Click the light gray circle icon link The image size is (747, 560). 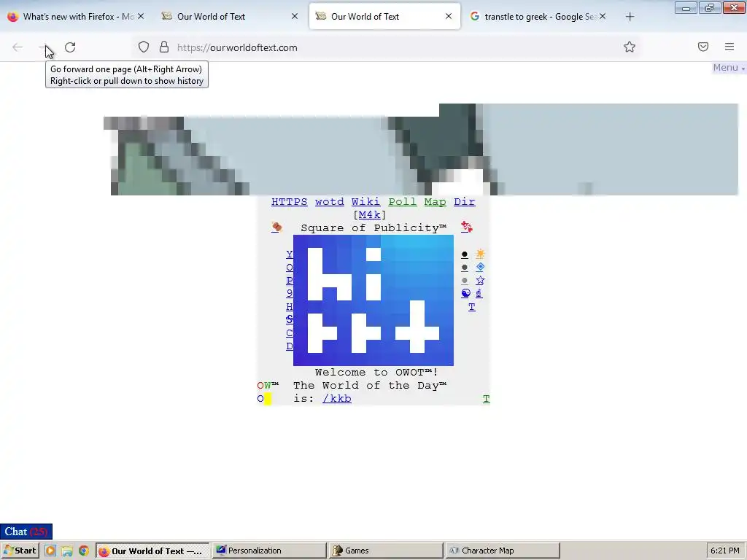465,281
